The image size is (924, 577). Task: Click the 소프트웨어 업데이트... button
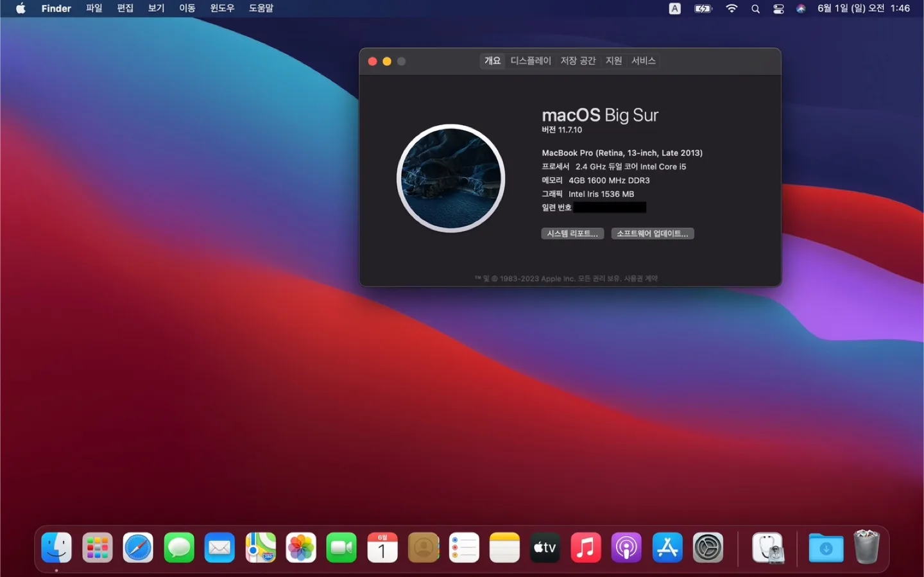click(653, 234)
